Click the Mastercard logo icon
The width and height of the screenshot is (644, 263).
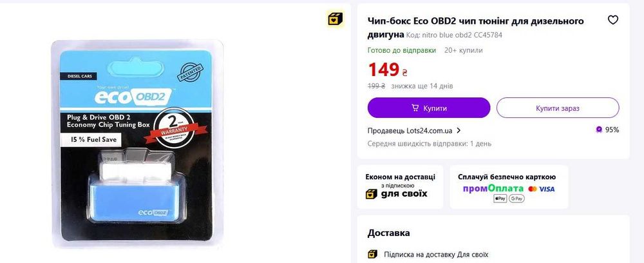533,189
